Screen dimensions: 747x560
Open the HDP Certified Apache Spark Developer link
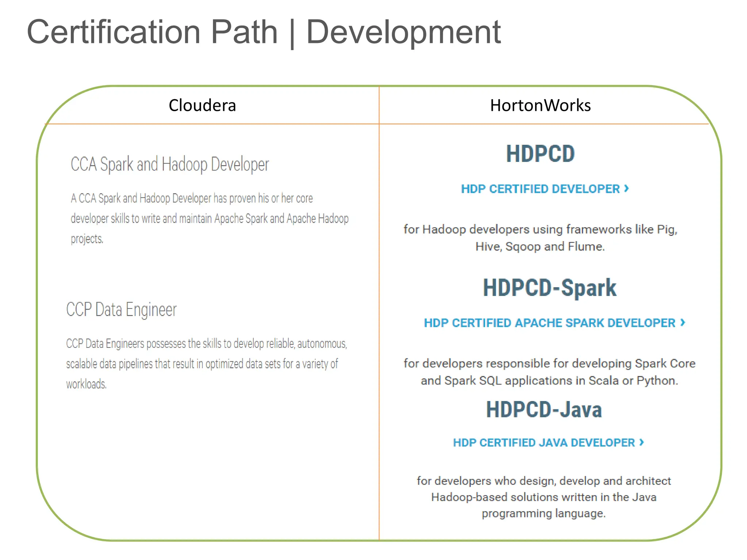click(x=554, y=323)
